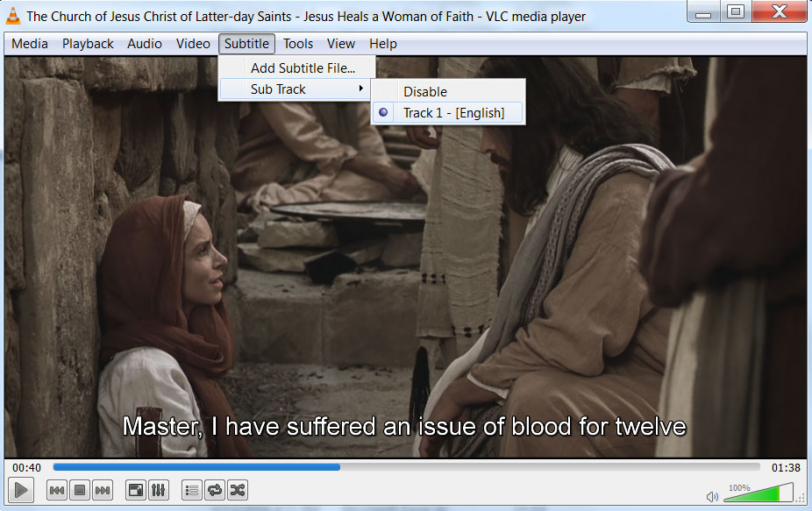
Task: Open extended settings equalizer icon
Action: [x=159, y=491]
